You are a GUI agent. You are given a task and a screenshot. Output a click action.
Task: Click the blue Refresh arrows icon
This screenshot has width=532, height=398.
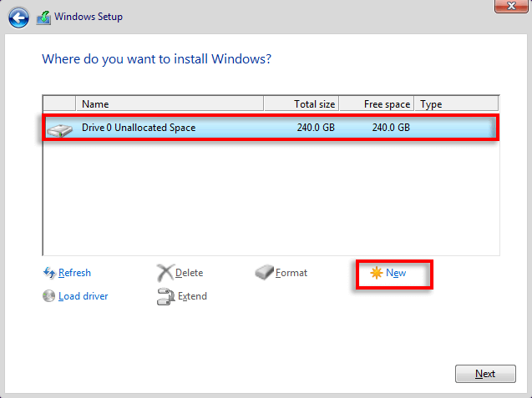(x=49, y=273)
